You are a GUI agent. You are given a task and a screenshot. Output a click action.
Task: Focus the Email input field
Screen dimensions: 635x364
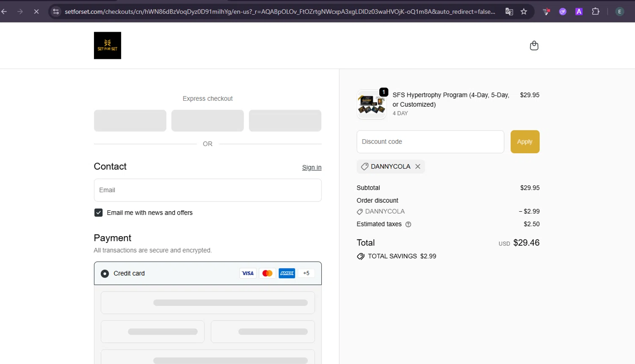pos(207,190)
